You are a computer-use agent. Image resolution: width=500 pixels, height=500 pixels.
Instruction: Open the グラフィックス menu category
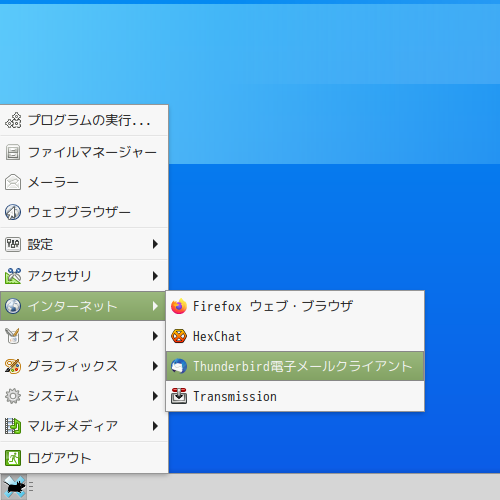(x=84, y=366)
